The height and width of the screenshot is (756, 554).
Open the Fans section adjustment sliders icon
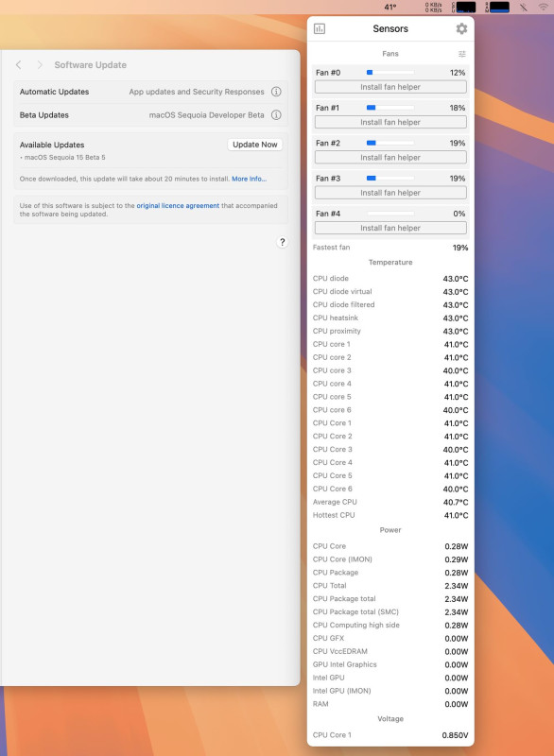pyautogui.click(x=462, y=54)
